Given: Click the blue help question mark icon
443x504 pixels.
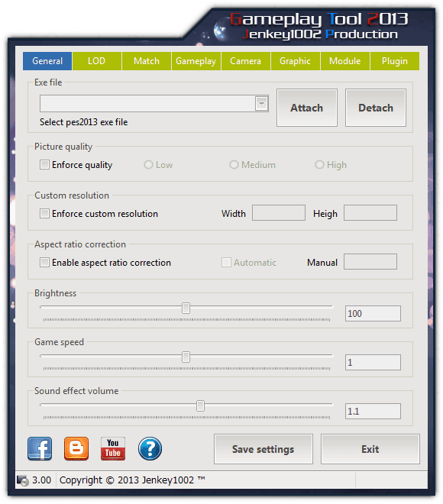Looking at the screenshot, I should 150,449.
